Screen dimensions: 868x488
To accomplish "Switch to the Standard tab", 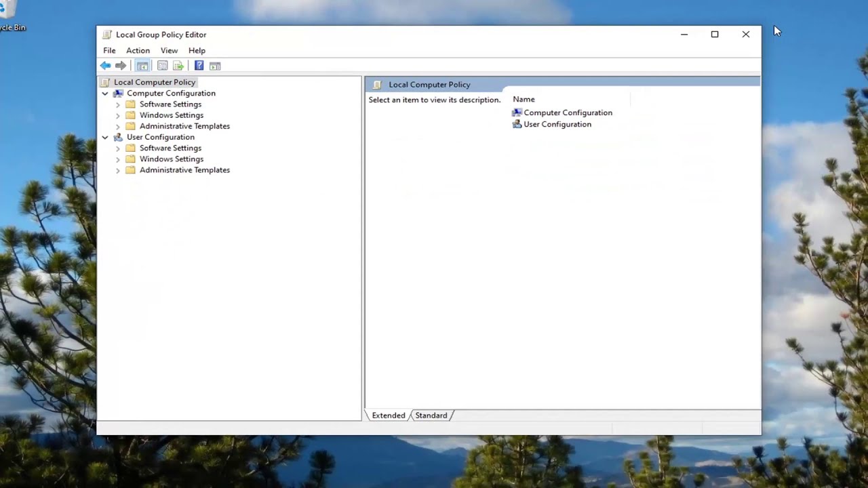I will [x=431, y=415].
